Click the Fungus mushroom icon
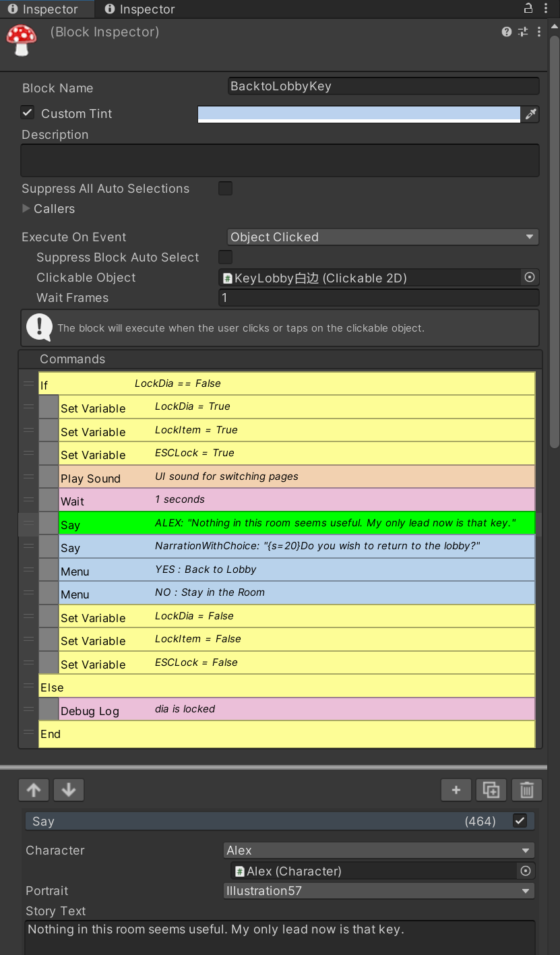Screen dimensions: 560x955 (22, 40)
